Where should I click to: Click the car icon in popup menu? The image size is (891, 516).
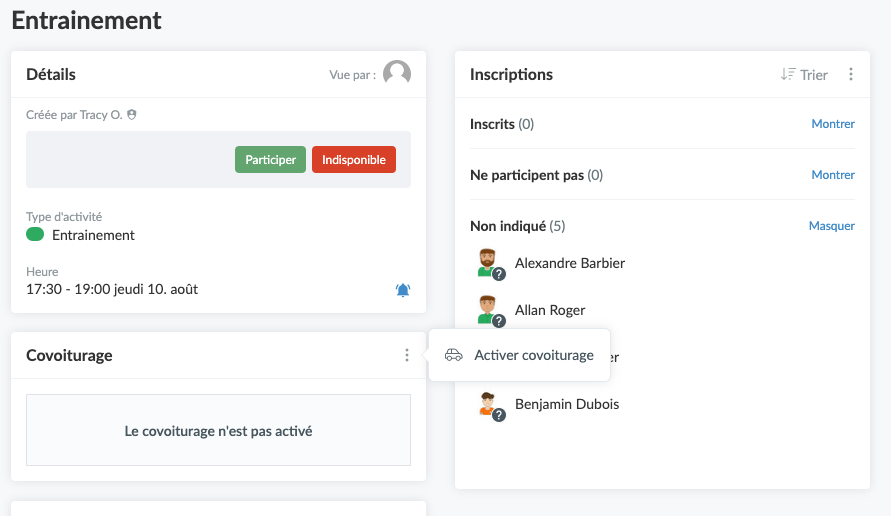pyautogui.click(x=454, y=355)
